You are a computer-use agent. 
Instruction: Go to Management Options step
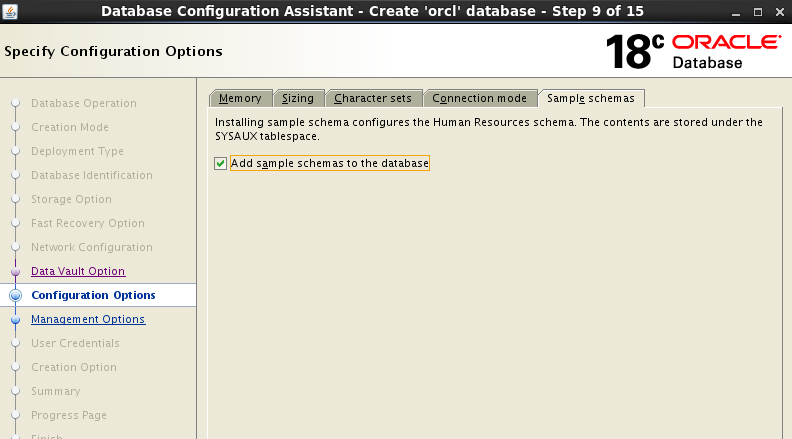coord(88,319)
